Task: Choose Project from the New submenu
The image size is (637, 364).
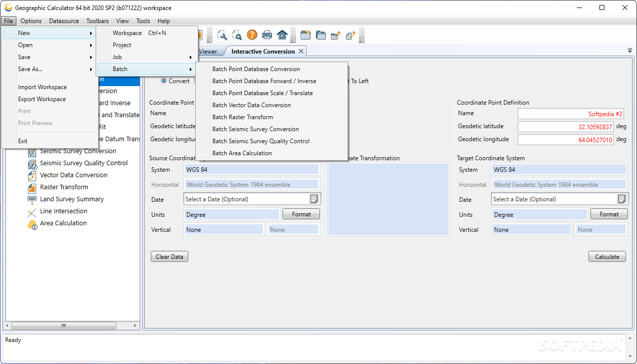Action: [146, 45]
